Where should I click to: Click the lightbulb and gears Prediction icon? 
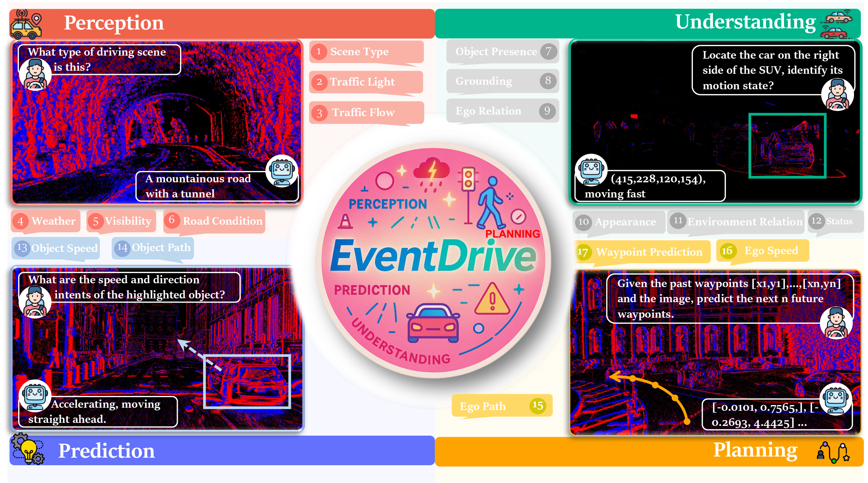pyautogui.click(x=28, y=449)
